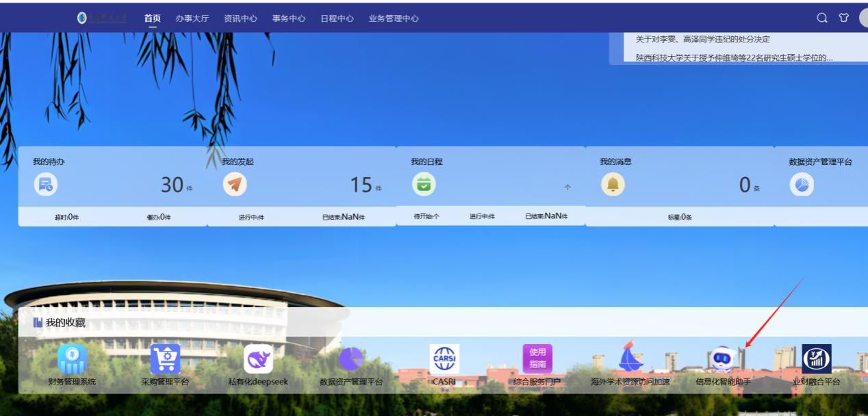Open the 业财融合平台 icon
The image size is (868, 416).
point(816,359)
